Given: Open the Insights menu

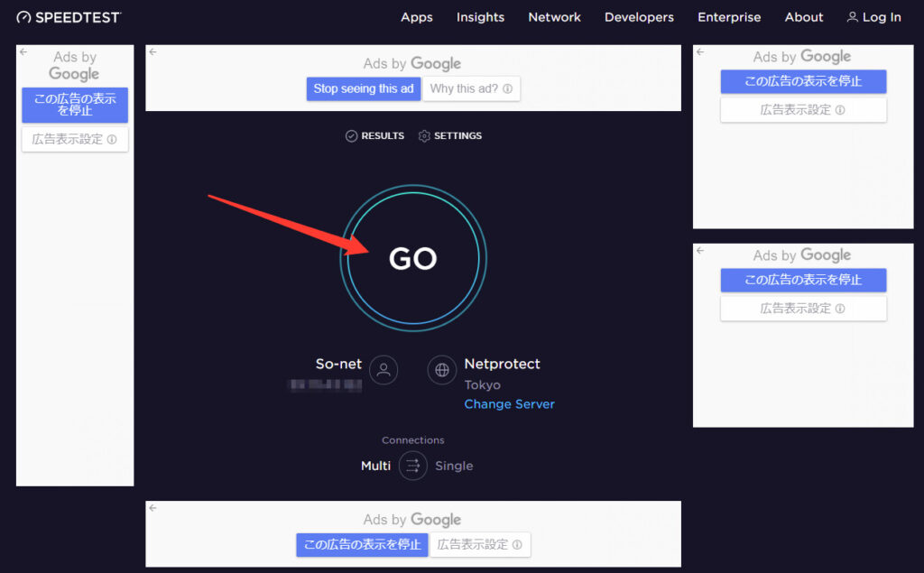Looking at the screenshot, I should [x=480, y=17].
